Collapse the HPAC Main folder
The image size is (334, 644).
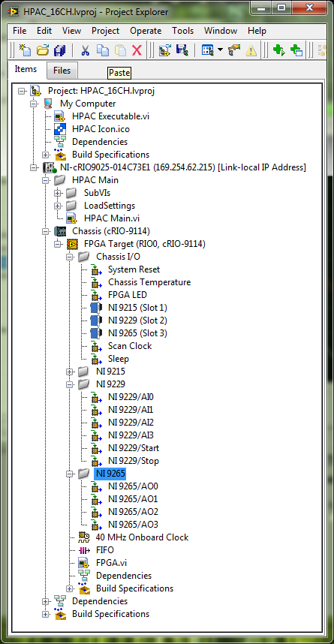[46, 181]
